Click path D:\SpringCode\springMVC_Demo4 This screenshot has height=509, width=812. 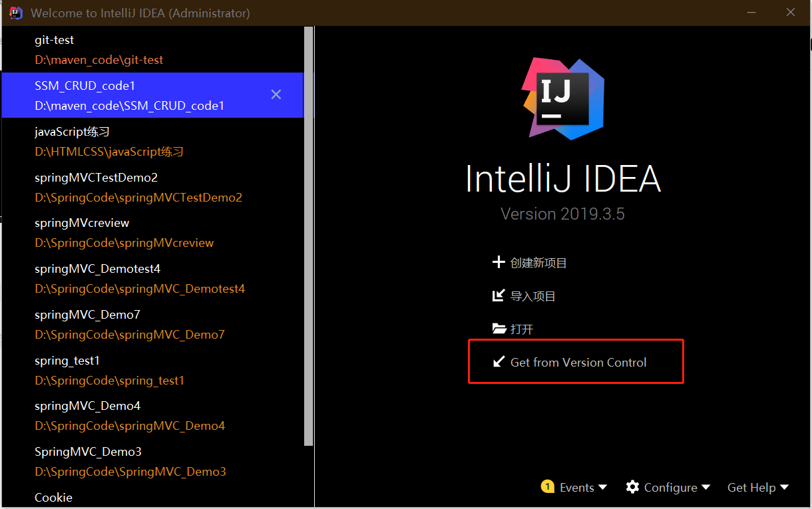[130, 426]
